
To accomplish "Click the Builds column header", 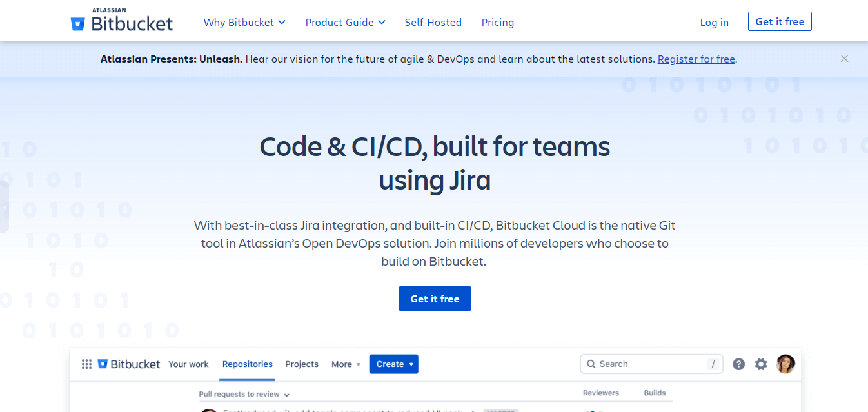I will pos(655,393).
